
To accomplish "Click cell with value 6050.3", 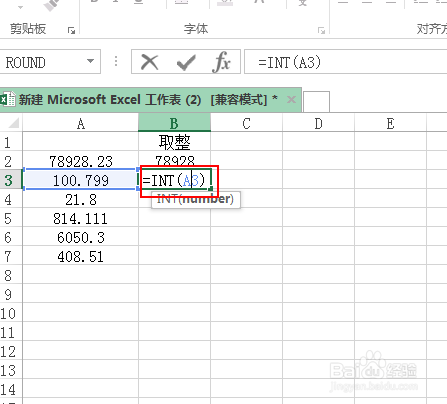I will tap(80, 237).
